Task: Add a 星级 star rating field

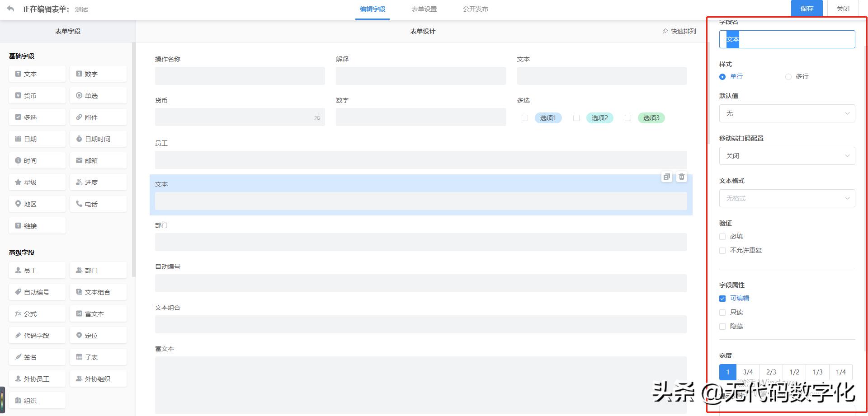Action: point(37,182)
